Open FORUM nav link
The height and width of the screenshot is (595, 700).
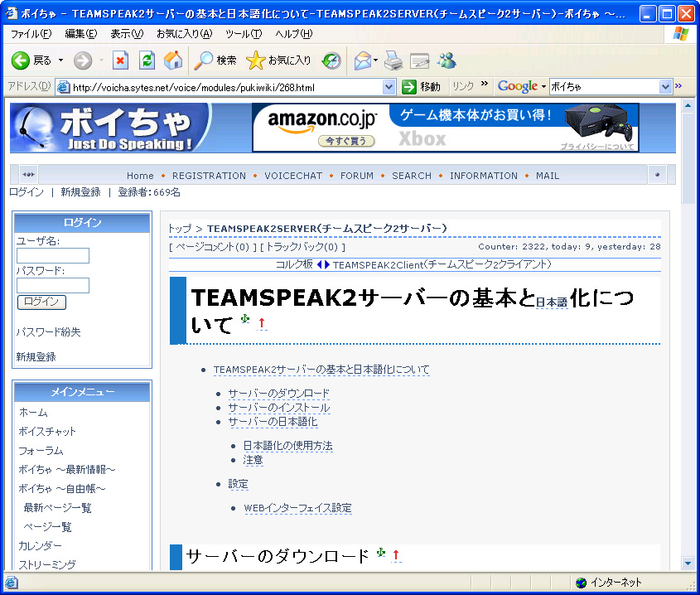click(357, 176)
